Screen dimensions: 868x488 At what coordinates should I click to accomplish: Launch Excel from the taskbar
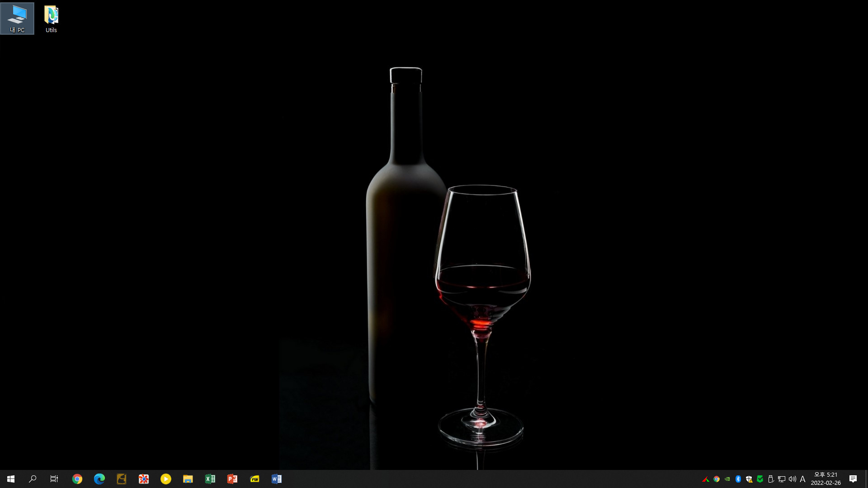[210, 479]
